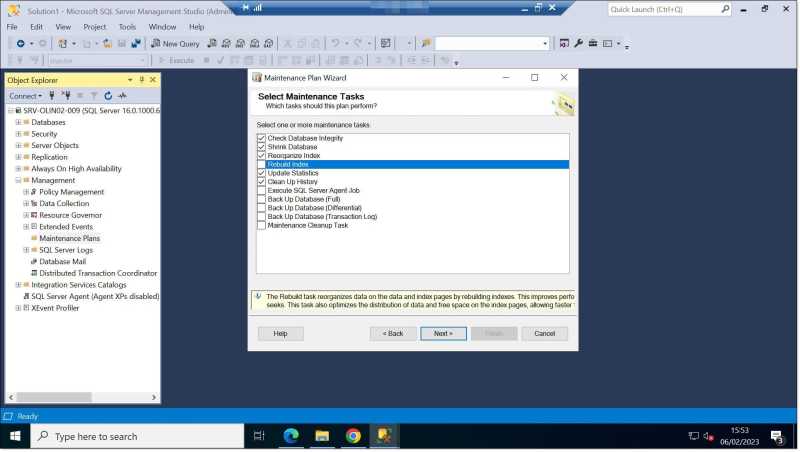Image resolution: width=800 pixels, height=452 pixels.
Task: Check the Rebuild Index task
Action: [x=261, y=164]
